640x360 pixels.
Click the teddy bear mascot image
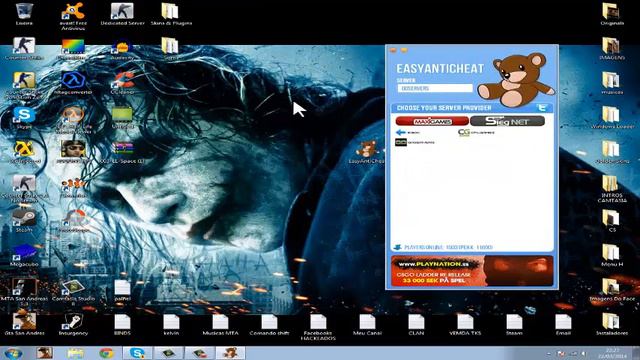pos(516,80)
